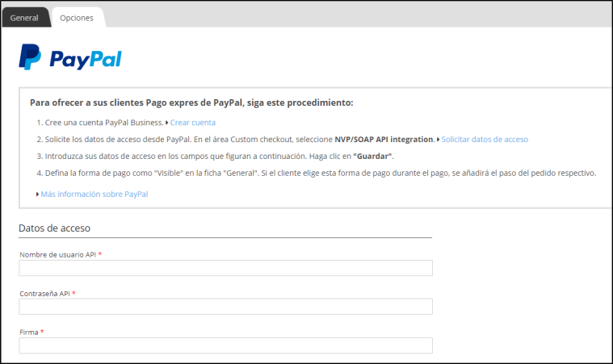613x364 pixels.
Task: Click the 'Firma' label text
Action: pyautogui.click(x=29, y=333)
